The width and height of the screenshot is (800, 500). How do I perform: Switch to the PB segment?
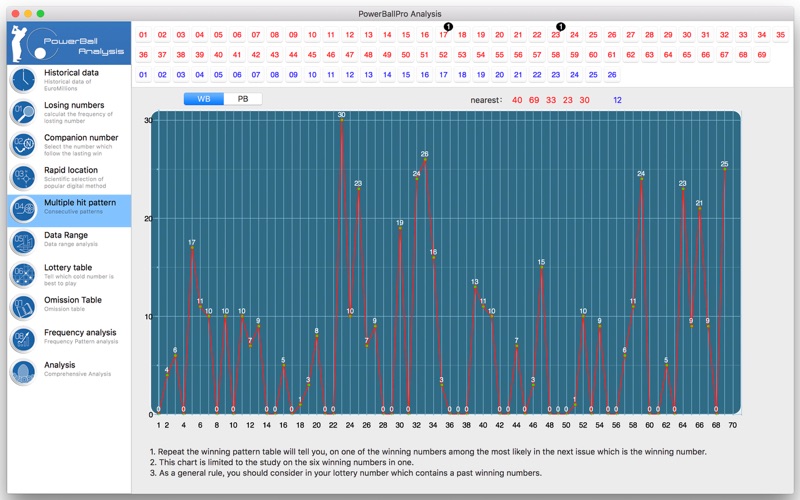(243, 99)
